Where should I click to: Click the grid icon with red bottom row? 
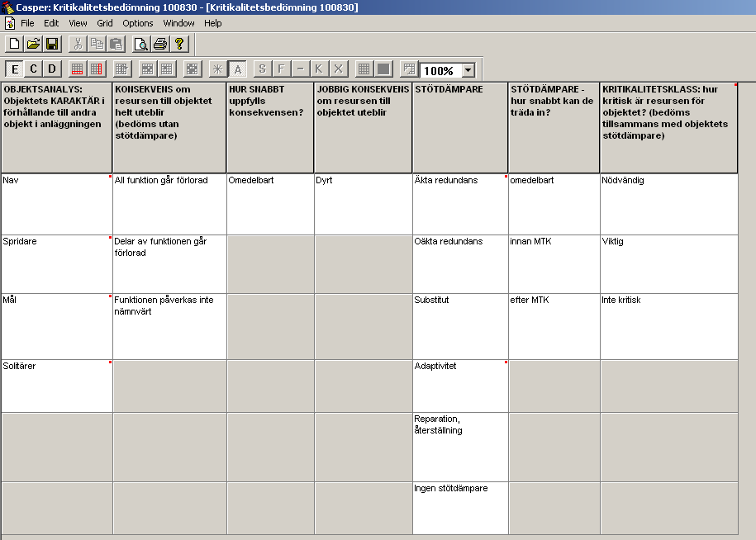pyautogui.click(x=77, y=69)
